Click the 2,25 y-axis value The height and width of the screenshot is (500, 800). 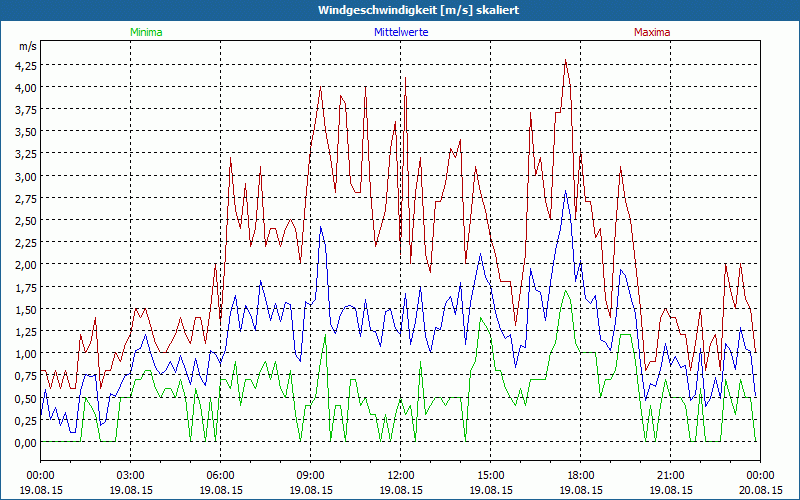point(26,243)
